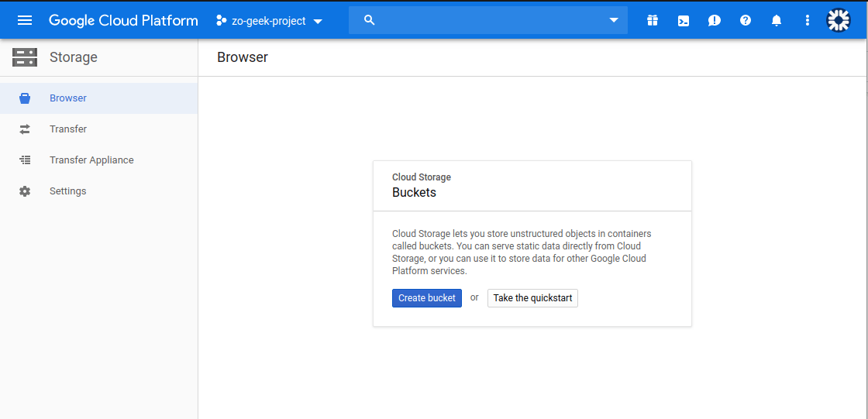Screen dimensions: 868x419
Task: Open the zo-geek-project project selector
Action: click(270, 21)
